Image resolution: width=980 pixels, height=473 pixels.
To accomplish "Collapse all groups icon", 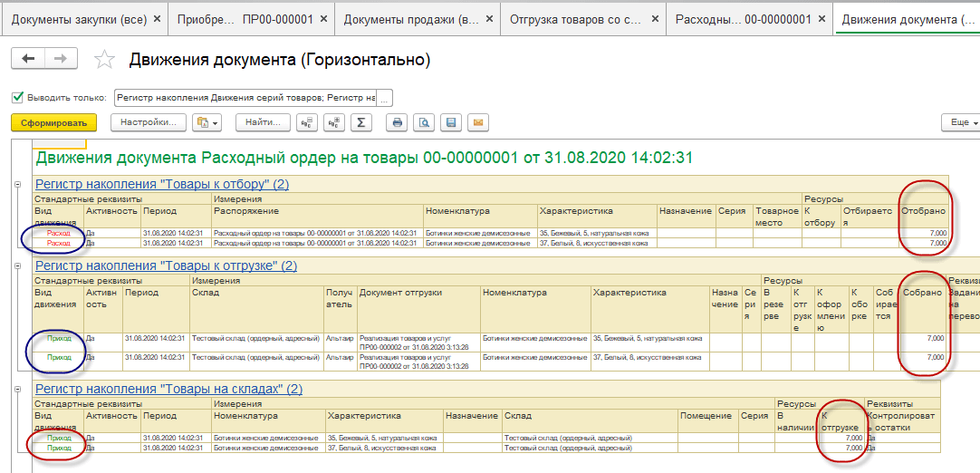I will coord(307,122).
